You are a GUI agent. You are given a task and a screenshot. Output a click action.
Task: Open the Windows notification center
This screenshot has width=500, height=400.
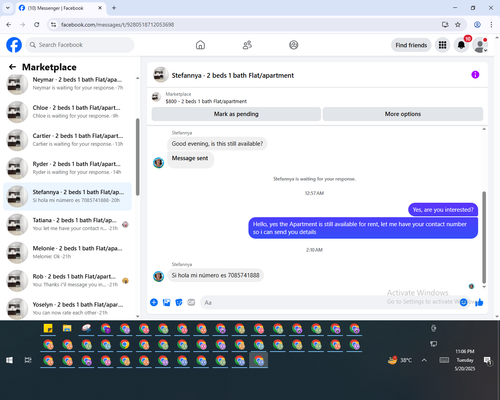coord(488,360)
